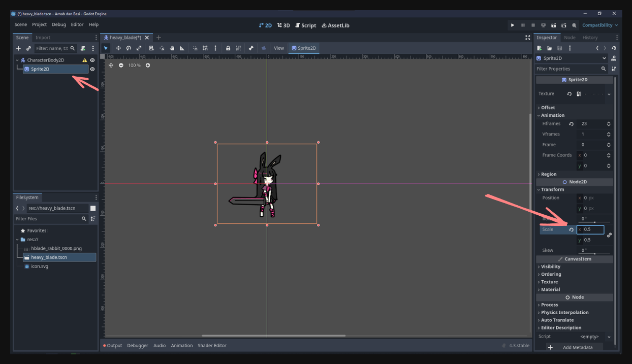
Task: Add a new child node with the plus icon
Action: click(x=18, y=48)
